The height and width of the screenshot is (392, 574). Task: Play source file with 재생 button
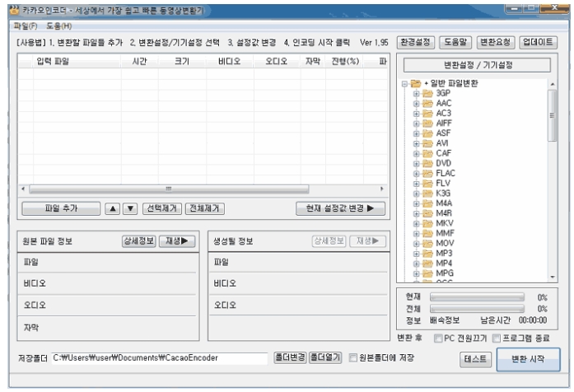point(177,241)
